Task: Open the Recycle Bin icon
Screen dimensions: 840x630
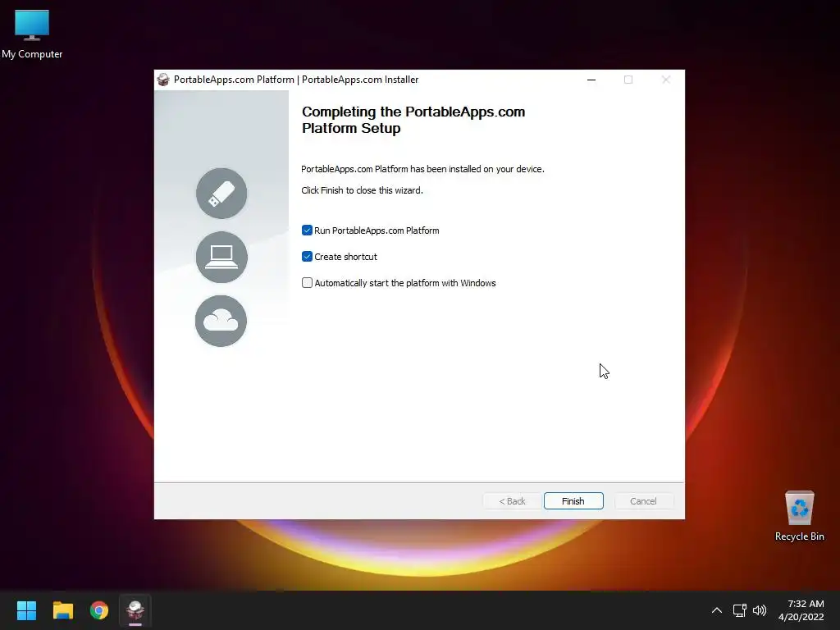Action: point(799,517)
